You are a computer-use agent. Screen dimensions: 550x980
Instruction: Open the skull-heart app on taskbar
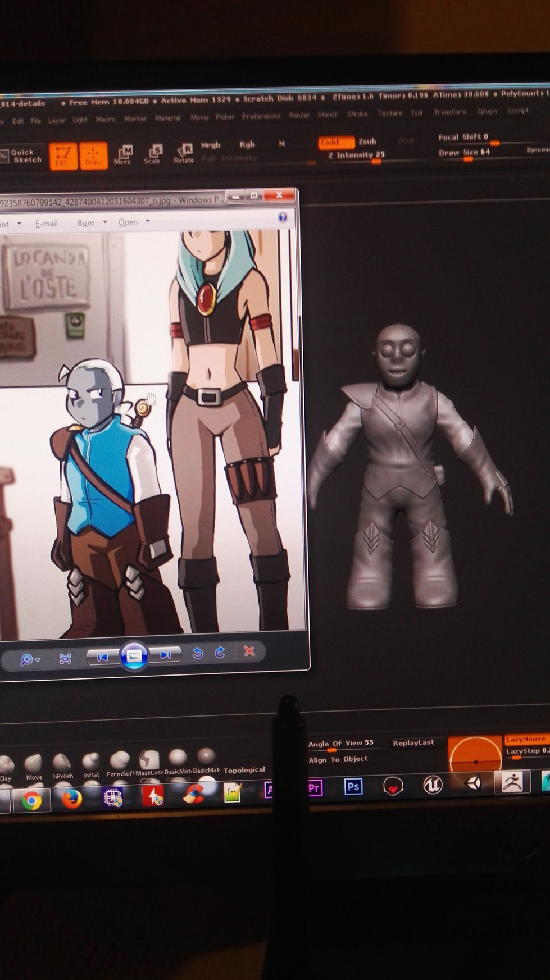point(393,786)
